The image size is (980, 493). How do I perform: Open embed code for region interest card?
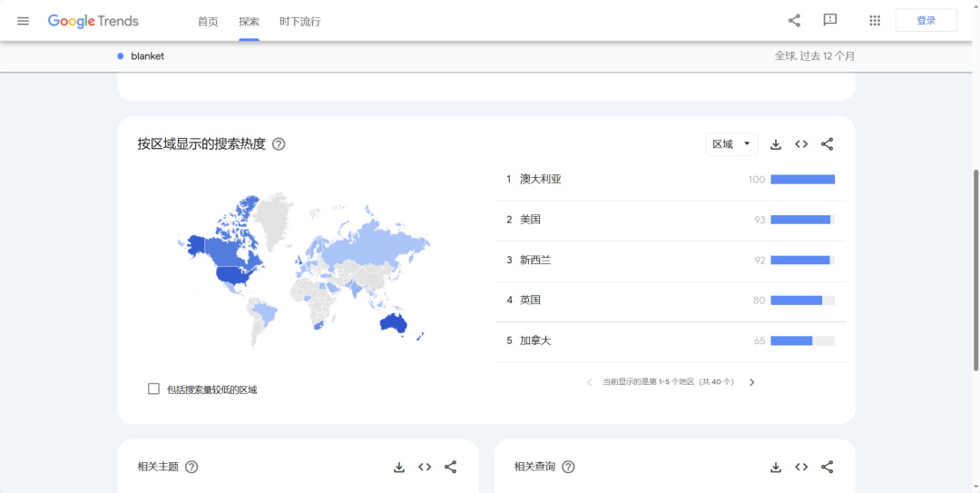(x=801, y=144)
